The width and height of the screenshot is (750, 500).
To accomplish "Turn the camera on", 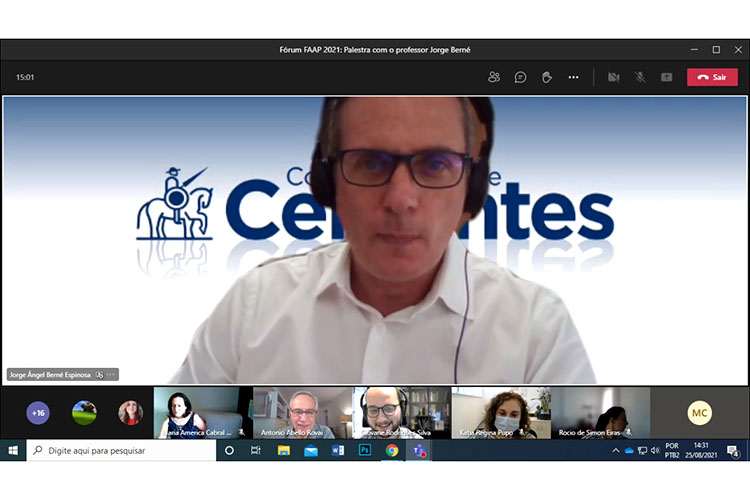I will click(x=613, y=77).
